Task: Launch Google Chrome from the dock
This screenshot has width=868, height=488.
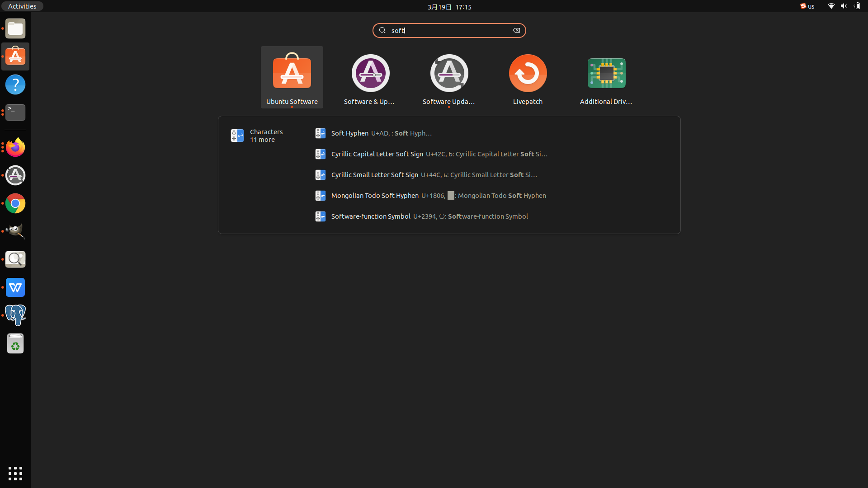Action: pyautogui.click(x=15, y=203)
